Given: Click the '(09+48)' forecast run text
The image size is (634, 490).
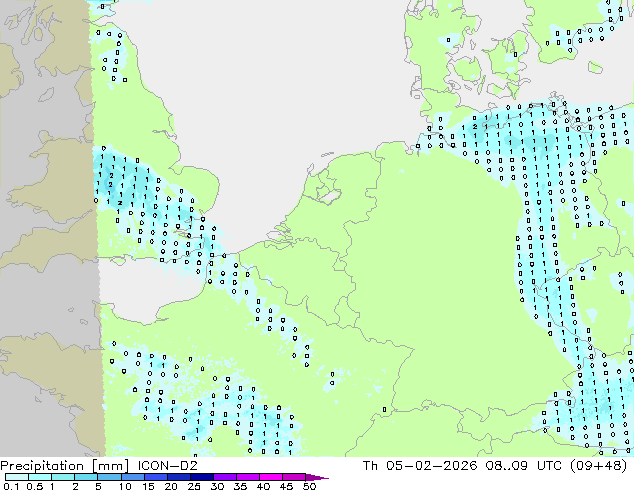Looking at the screenshot, I should [599, 466].
